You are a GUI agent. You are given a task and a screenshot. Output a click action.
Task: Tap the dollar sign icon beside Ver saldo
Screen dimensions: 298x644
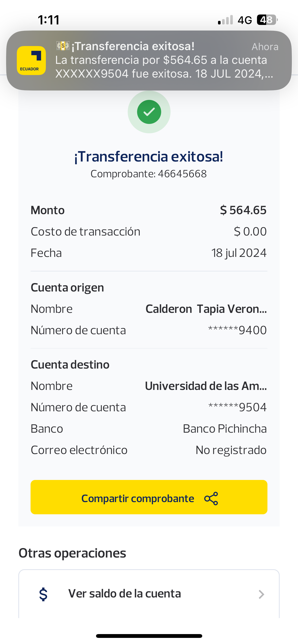pyautogui.click(x=43, y=594)
